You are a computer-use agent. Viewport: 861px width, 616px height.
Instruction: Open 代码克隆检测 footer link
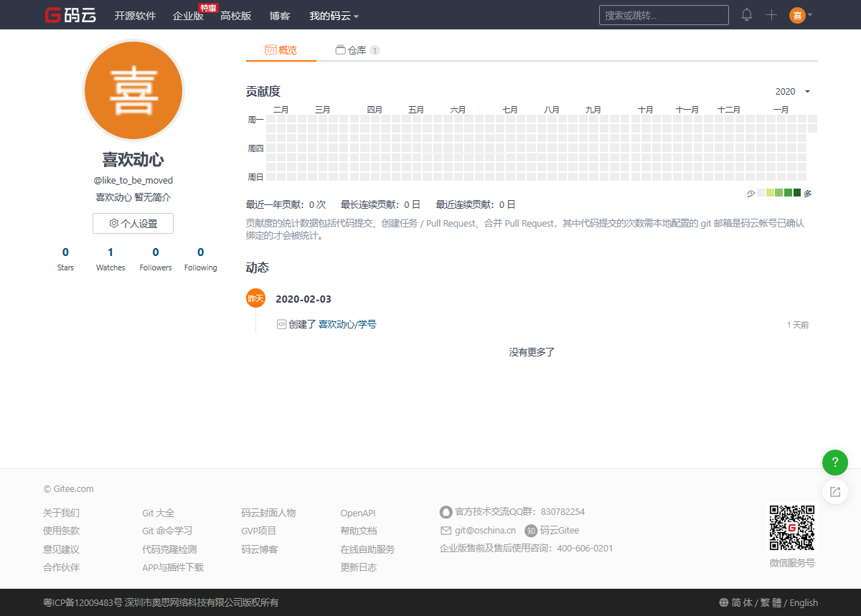tap(169, 549)
